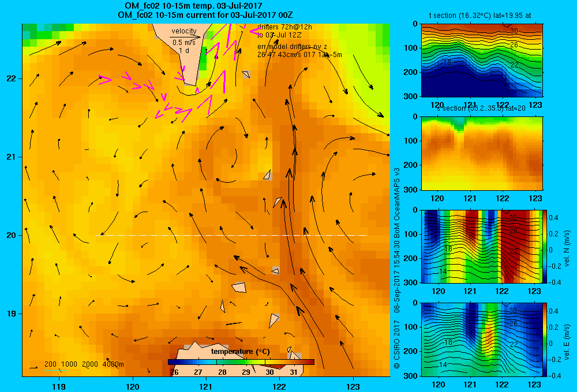This screenshot has width=577, height=392.
Task: Click the '0.5 m/s' velocity scale value
Action: (x=184, y=43)
